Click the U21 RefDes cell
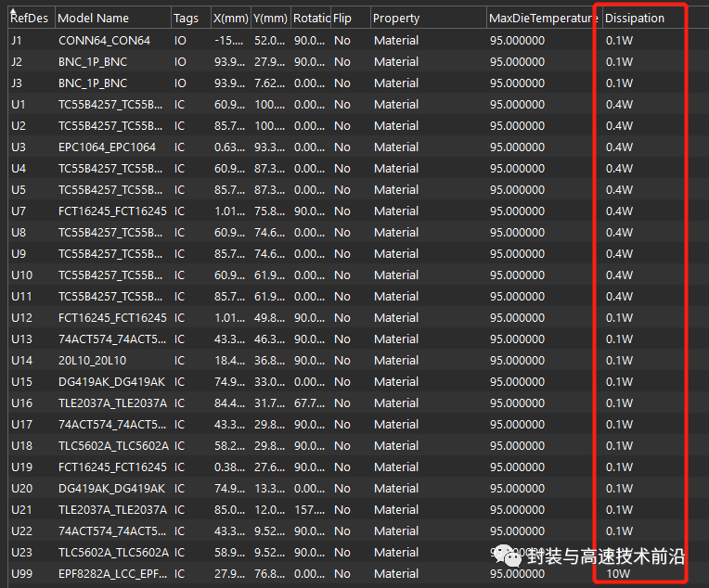The width and height of the screenshot is (709, 588). point(21,510)
